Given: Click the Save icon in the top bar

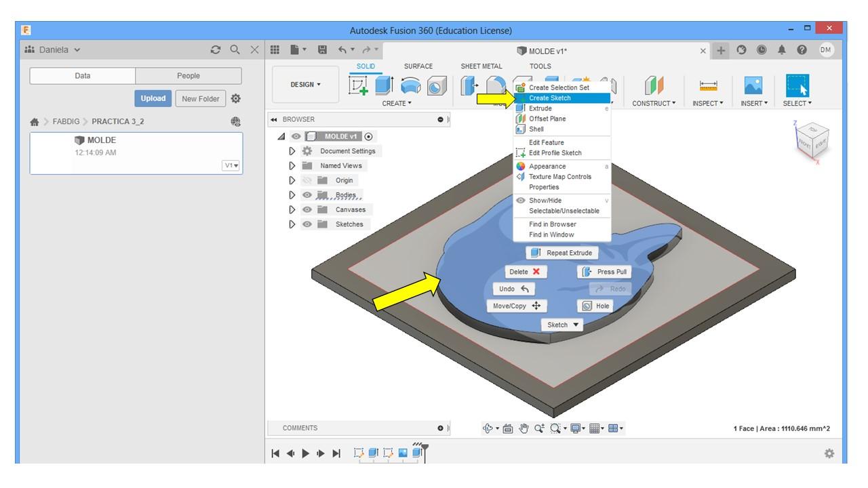Looking at the screenshot, I should [x=323, y=50].
